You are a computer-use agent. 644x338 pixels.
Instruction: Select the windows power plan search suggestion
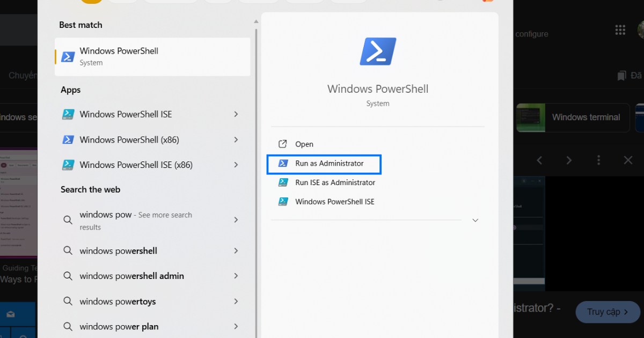point(121,326)
